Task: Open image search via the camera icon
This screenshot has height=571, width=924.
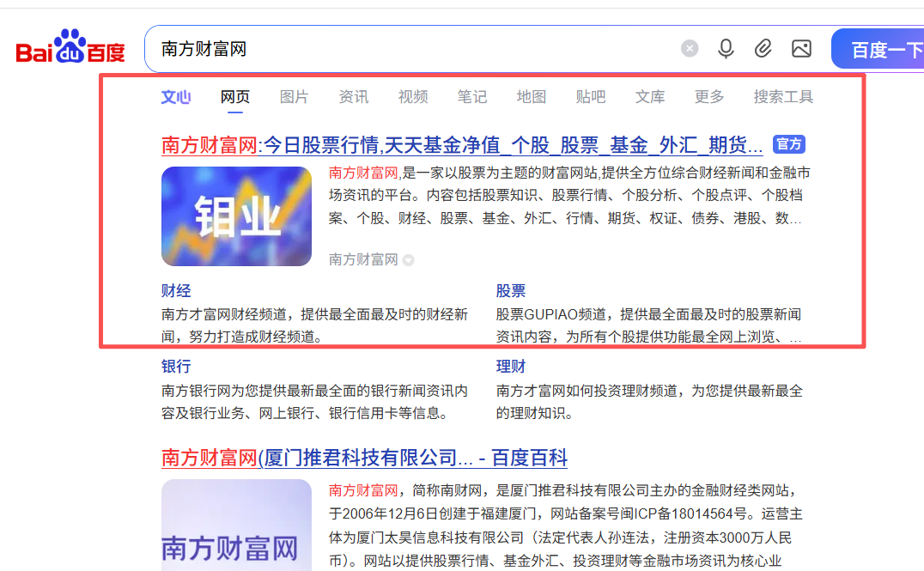Action: point(801,49)
